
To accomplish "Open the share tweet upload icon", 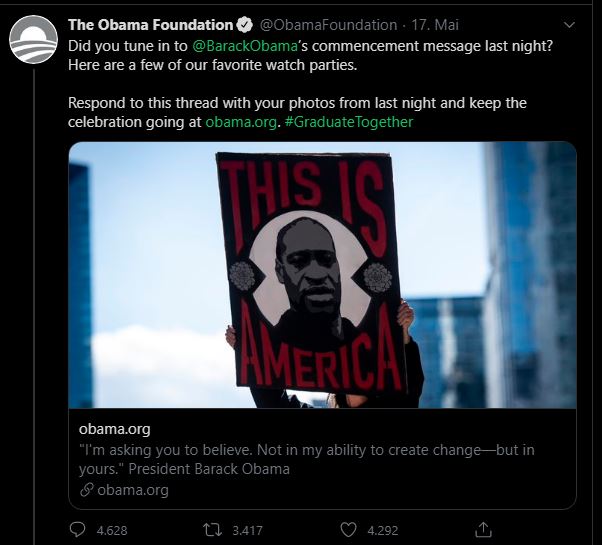I will tap(483, 530).
